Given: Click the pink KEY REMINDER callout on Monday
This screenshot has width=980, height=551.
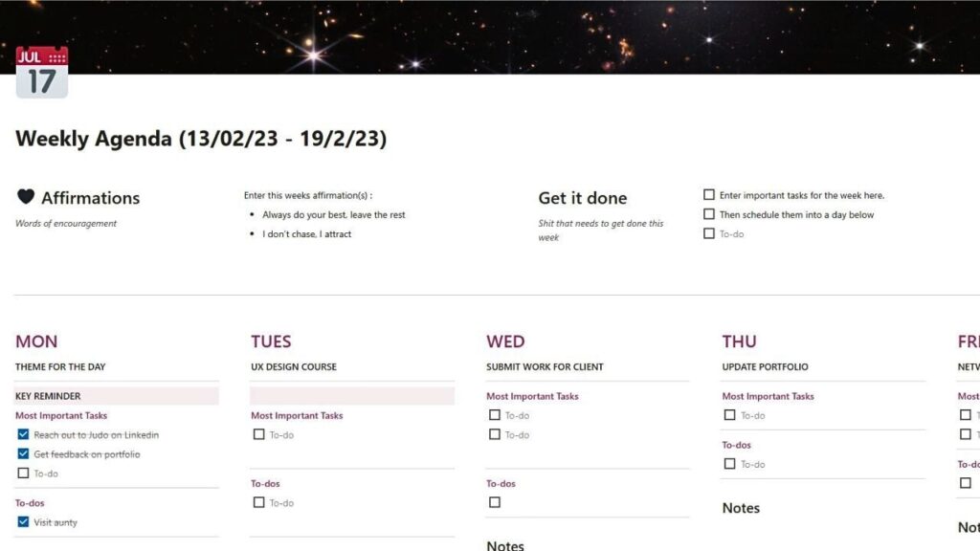Looking at the screenshot, I should pos(117,396).
